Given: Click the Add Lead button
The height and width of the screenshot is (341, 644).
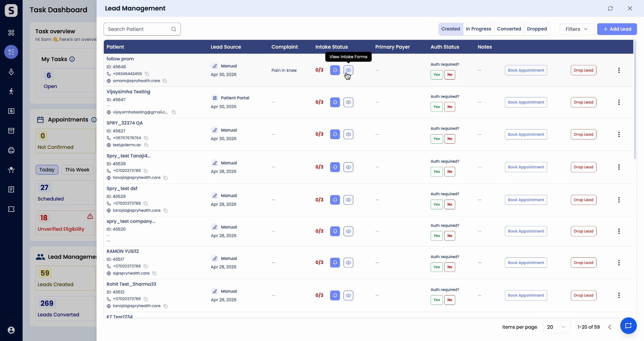Looking at the screenshot, I should tap(617, 29).
